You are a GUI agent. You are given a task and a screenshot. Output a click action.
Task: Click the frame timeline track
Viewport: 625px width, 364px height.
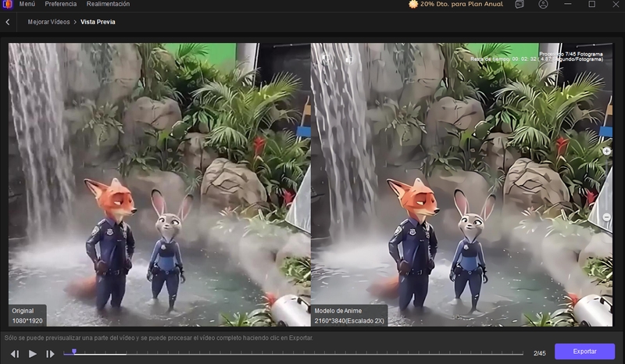[293, 354]
